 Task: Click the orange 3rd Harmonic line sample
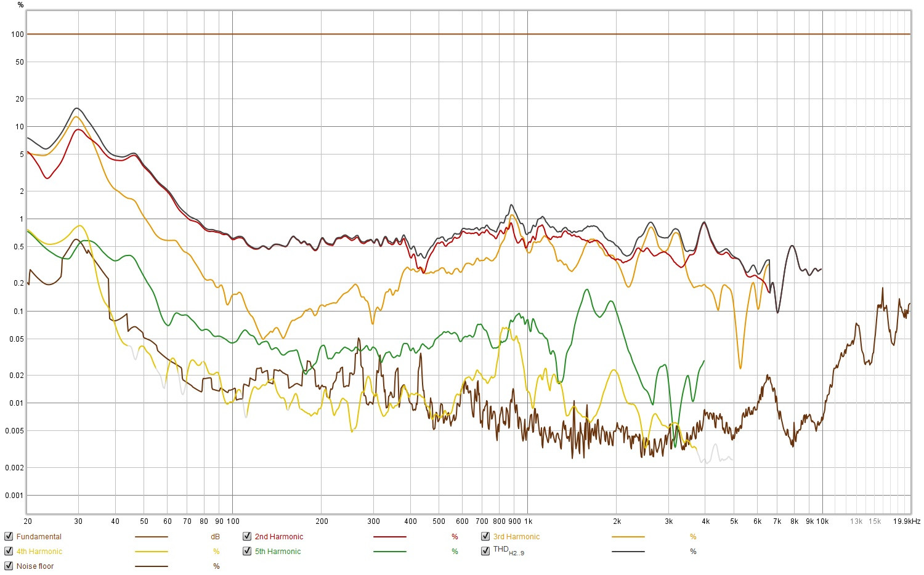[x=628, y=537]
